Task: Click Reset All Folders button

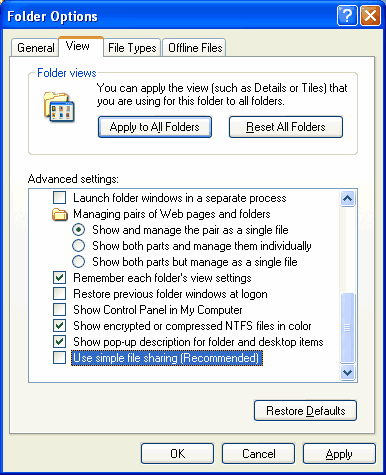Action: 286,127
